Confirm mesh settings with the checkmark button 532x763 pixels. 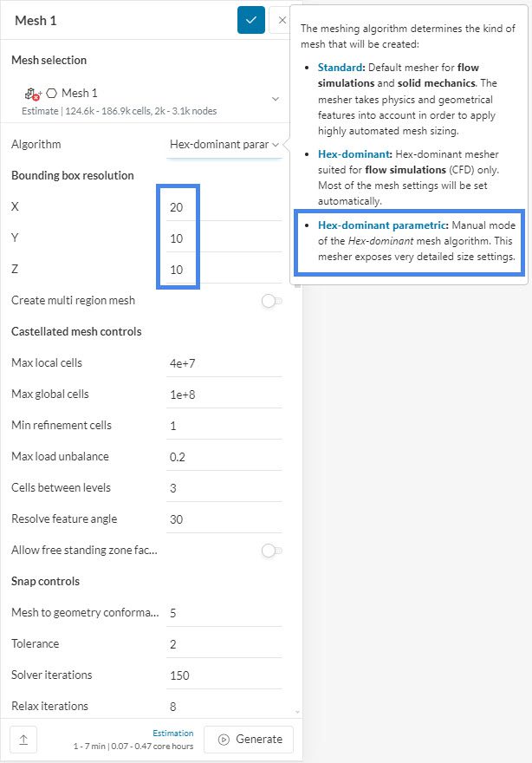(251, 20)
